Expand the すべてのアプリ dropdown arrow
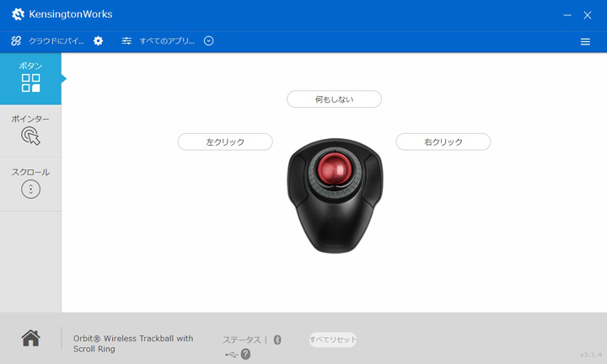Image resolution: width=607 pixels, height=364 pixels. point(209,40)
